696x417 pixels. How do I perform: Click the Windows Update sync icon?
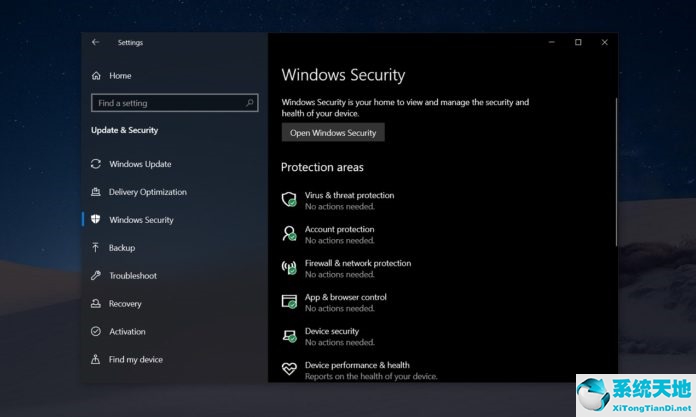click(96, 164)
